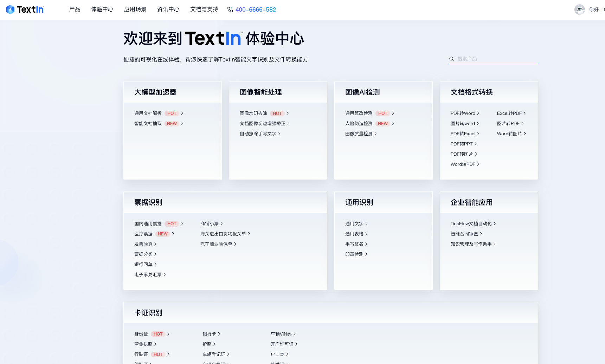
Task: Open 手写签名 recognition
Action: pos(354,244)
